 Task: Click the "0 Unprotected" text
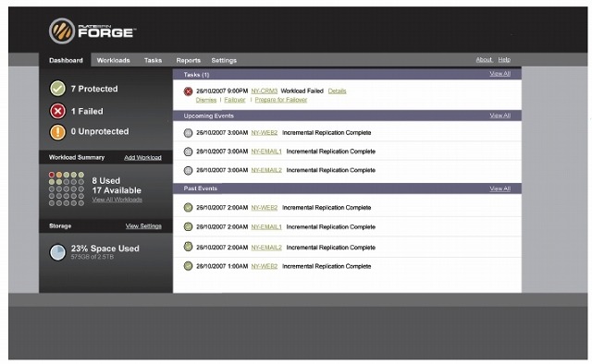tap(100, 131)
